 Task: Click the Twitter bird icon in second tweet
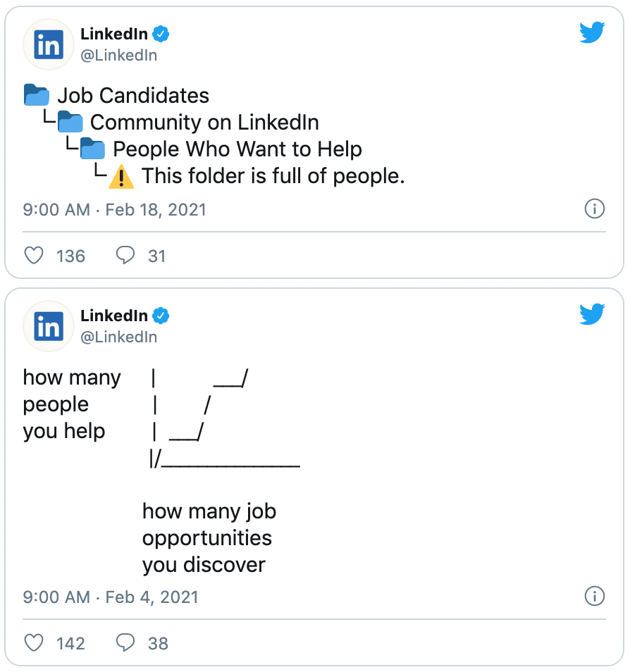(592, 313)
